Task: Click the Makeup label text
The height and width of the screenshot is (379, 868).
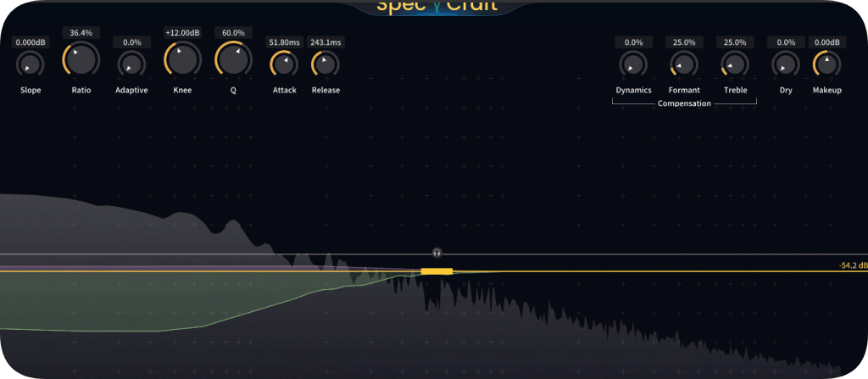Action: click(x=827, y=91)
